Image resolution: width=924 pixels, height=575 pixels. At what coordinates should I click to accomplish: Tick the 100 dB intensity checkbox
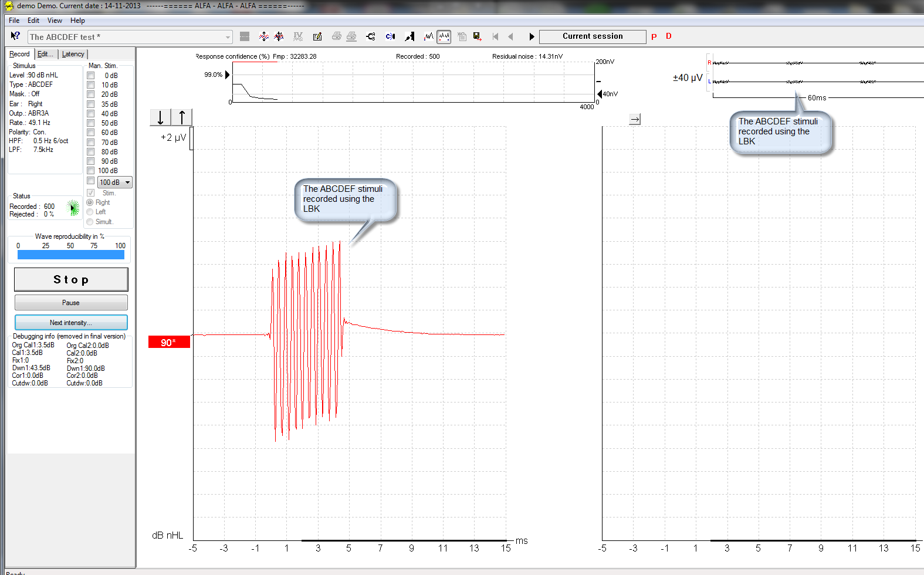pyautogui.click(x=91, y=170)
